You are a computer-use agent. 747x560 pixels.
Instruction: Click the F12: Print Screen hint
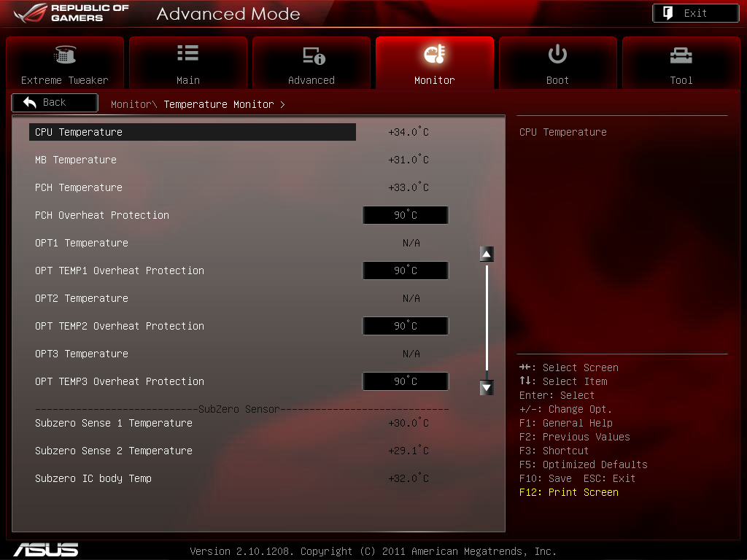coord(569,492)
